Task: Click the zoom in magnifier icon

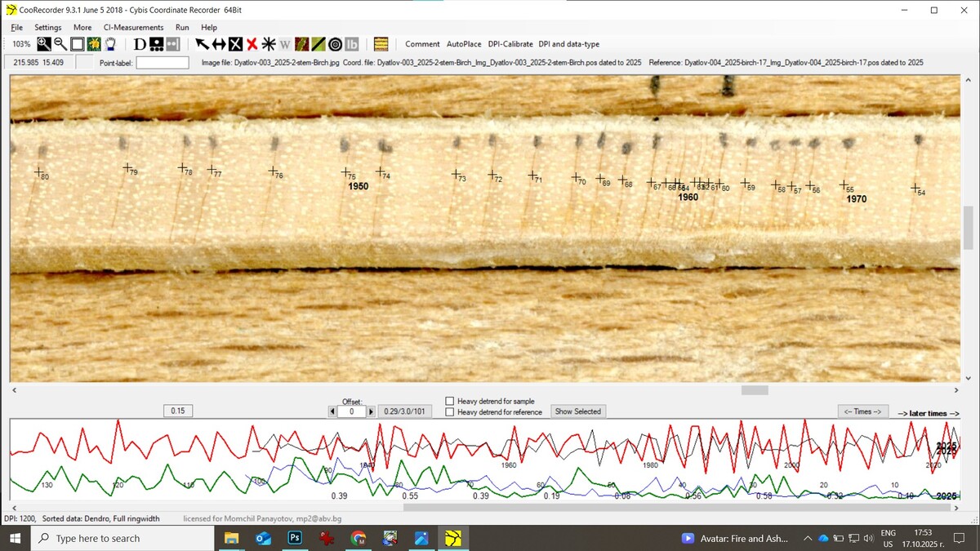Action: pos(43,44)
